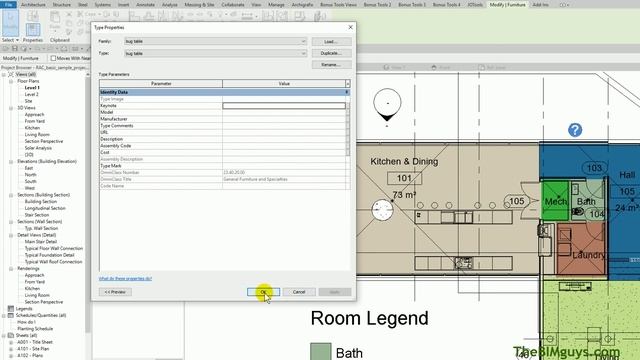640x360 pixels.
Task: Click the project browser vertical scrollbar
Action: pyautogui.click(x=88, y=204)
